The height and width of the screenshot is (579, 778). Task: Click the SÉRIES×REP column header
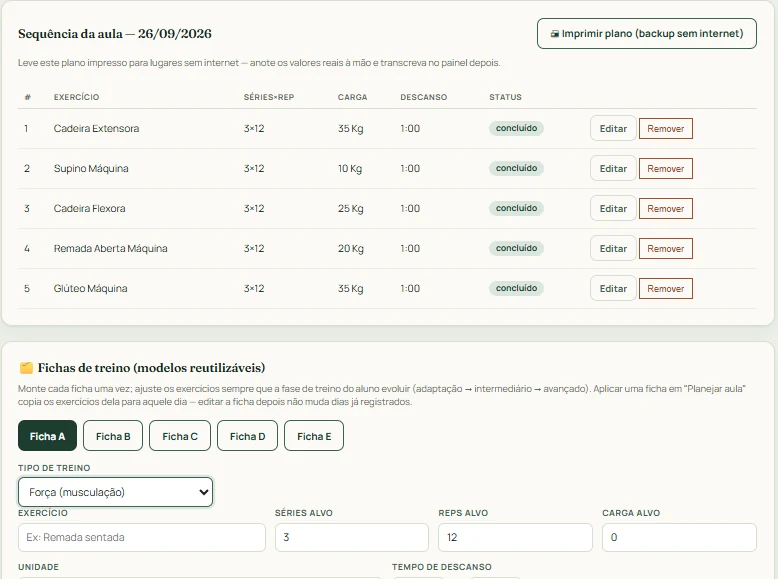[268, 97]
